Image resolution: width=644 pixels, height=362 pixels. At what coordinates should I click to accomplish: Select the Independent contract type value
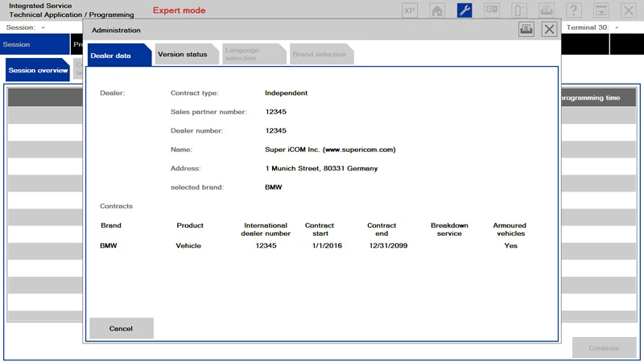point(286,93)
